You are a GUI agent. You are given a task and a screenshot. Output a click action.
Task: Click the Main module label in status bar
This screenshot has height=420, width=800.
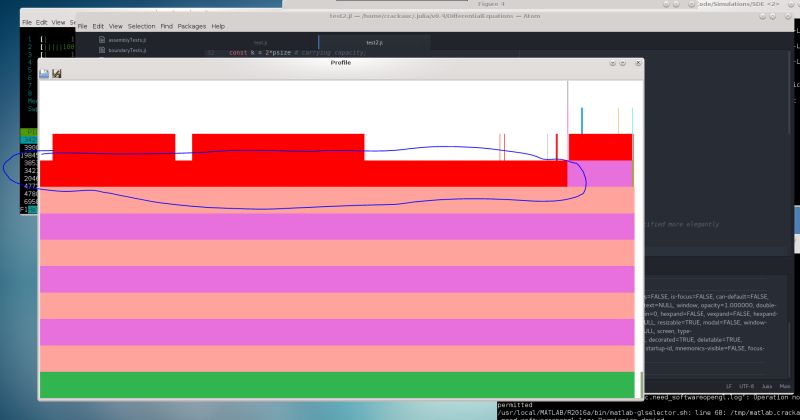click(x=785, y=386)
